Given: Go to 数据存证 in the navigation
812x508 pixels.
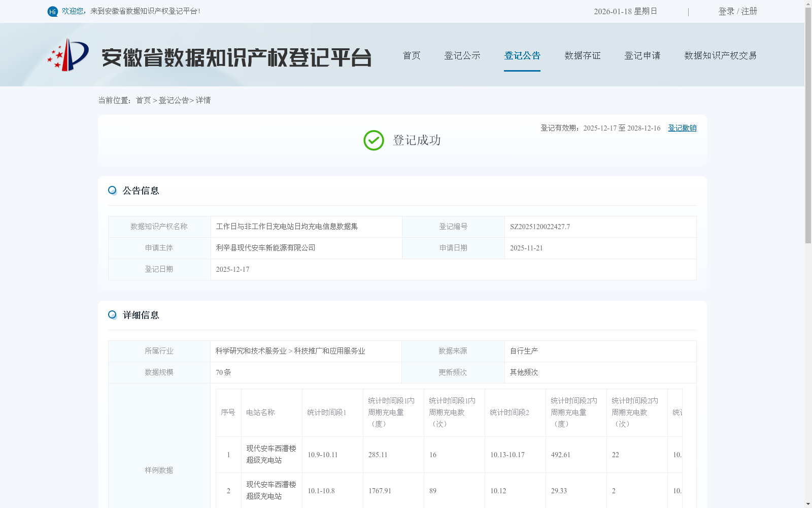Looking at the screenshot, I should click(583, 55).
